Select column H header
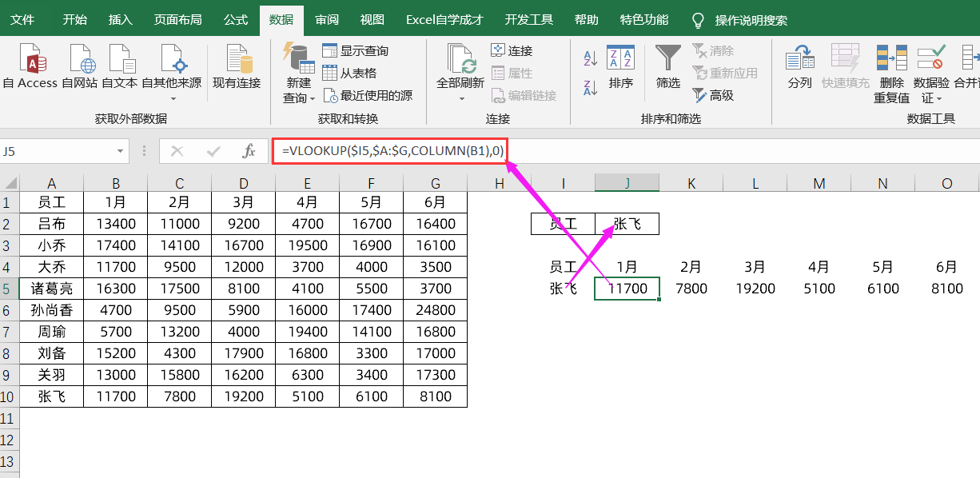 pos(500,183)
